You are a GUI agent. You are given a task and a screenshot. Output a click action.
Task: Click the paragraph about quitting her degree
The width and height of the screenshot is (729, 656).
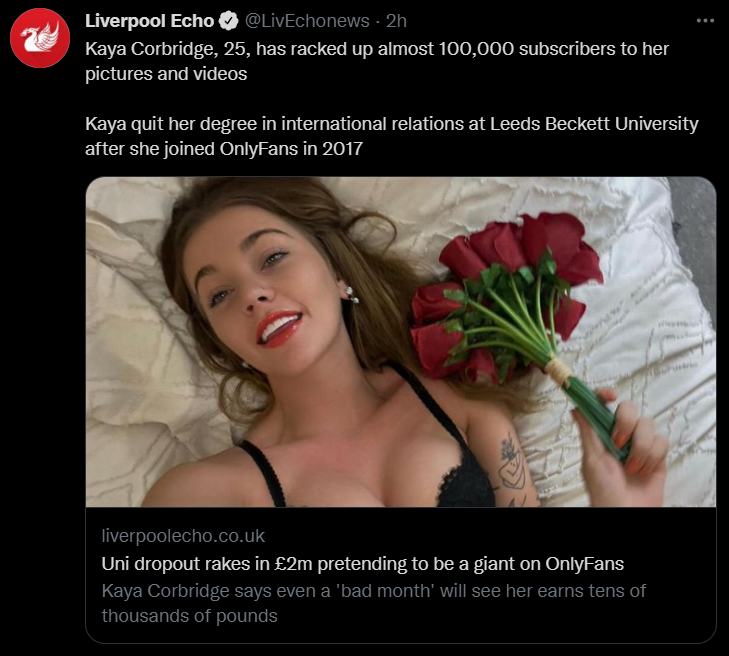(391, 137)
